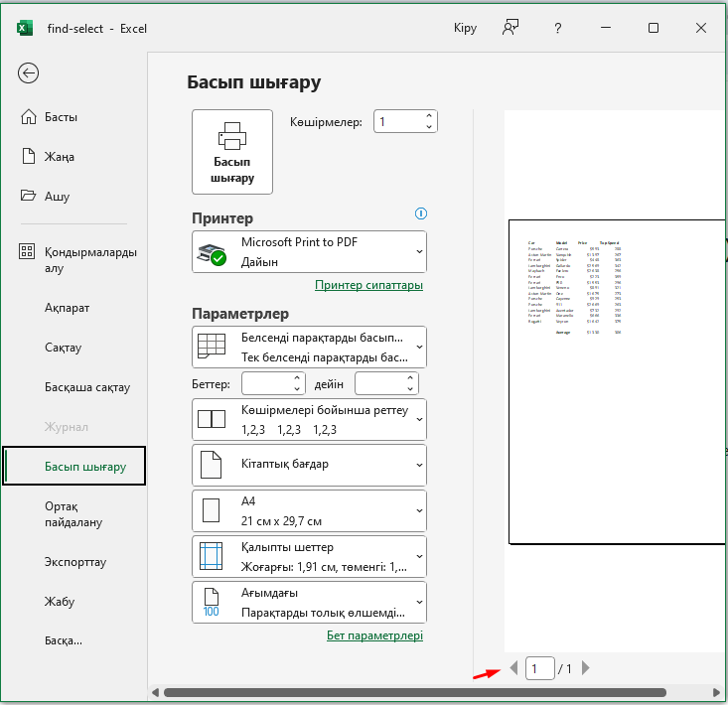Open Басқаша сақтау save-as page
Viewport: 728px width, 705px height.
click(87, 387)
